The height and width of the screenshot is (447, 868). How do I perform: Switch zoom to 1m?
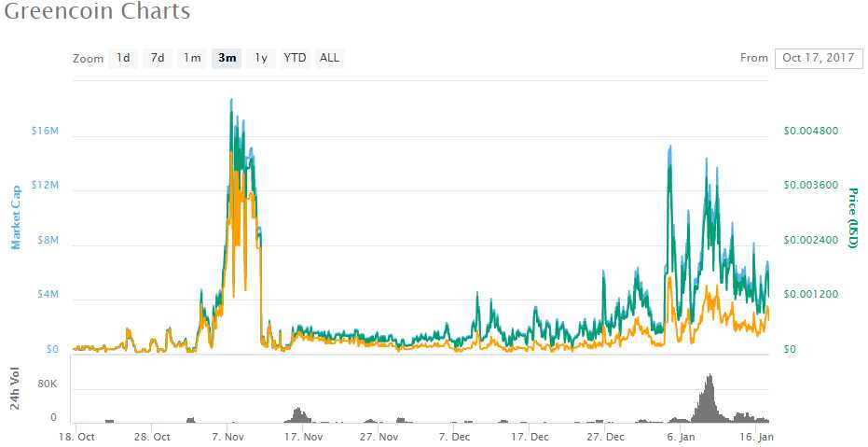192,58
